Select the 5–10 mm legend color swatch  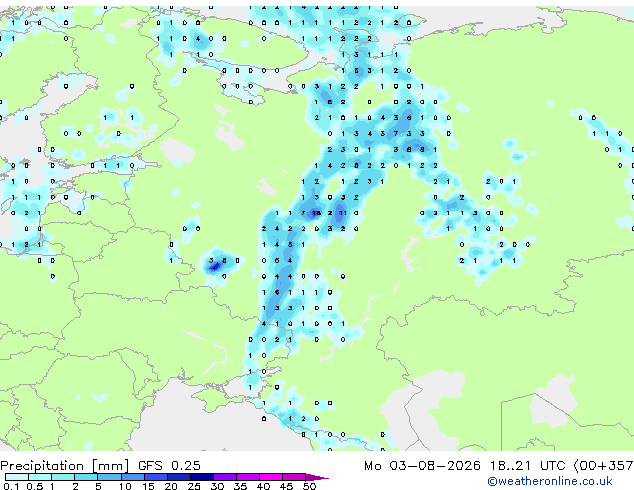[x=109, y=477]
